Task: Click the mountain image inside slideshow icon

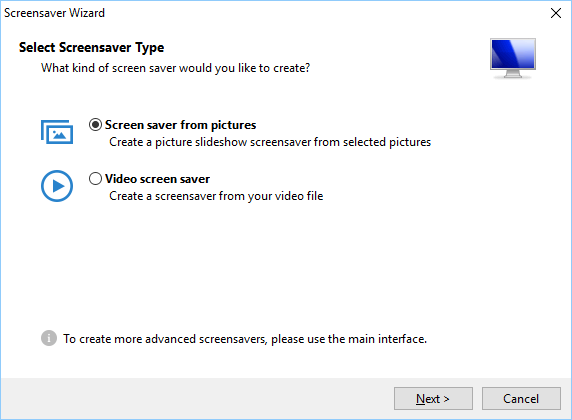Action: [59, 135]
